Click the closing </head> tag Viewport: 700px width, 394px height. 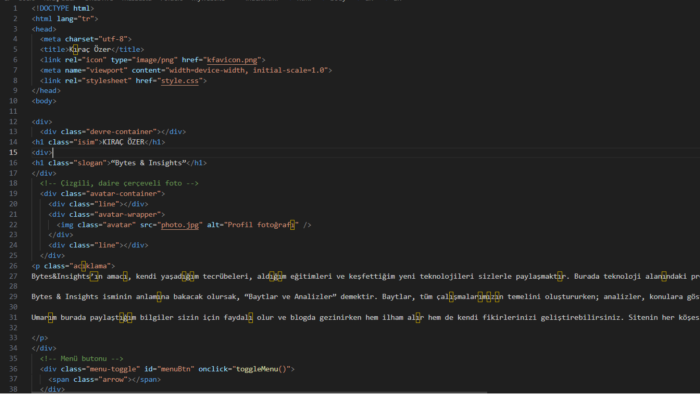(46, 91)
